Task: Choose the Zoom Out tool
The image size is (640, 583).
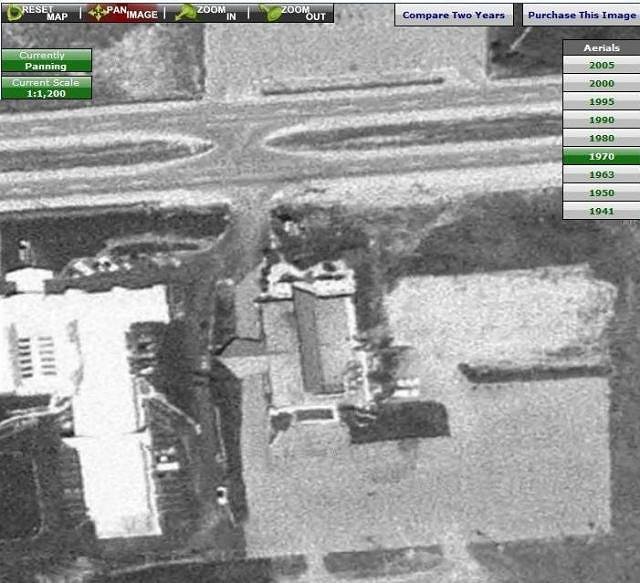Action: click(293, 12)
